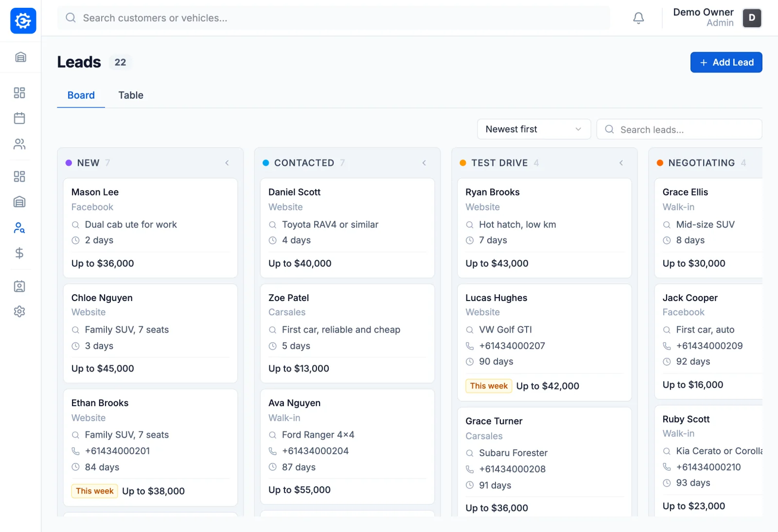The height and width of the screenshot is (532, 778).
Task: Collapse the CONTACTED column with its chevron
Action: (x=424, y=163)
